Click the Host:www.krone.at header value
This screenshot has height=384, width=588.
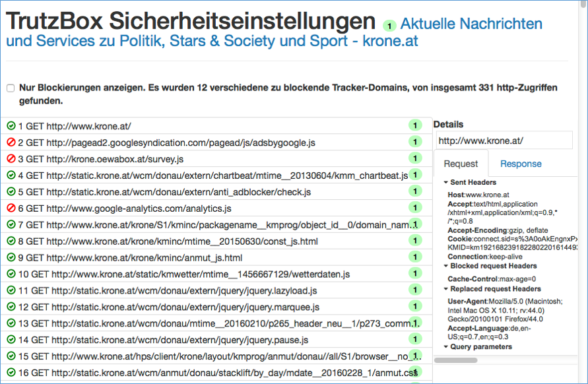coord(478,195)
